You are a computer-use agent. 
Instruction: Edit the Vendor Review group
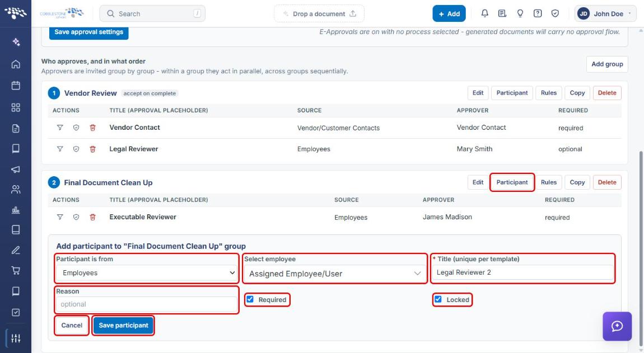click(478, 93)
